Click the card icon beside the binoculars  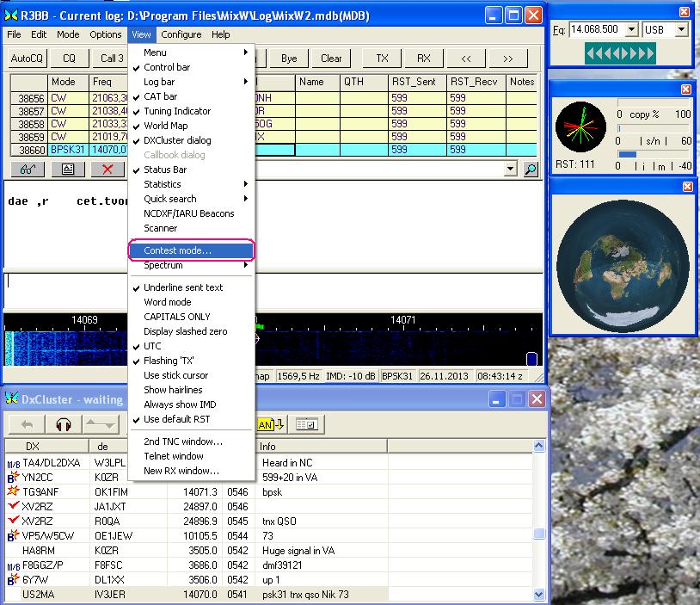(x=67, y=170)
